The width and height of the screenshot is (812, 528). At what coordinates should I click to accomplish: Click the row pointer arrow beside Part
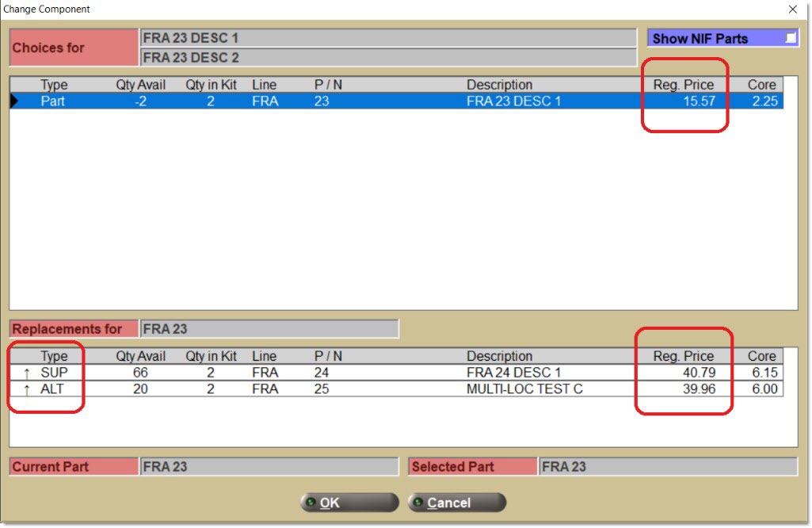coord(15,101)
